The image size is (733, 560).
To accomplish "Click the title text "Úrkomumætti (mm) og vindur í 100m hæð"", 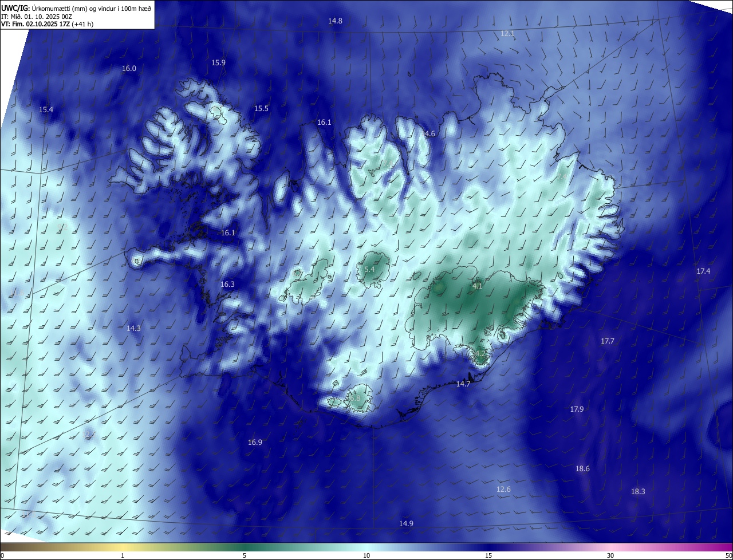I will click(92, 8).
